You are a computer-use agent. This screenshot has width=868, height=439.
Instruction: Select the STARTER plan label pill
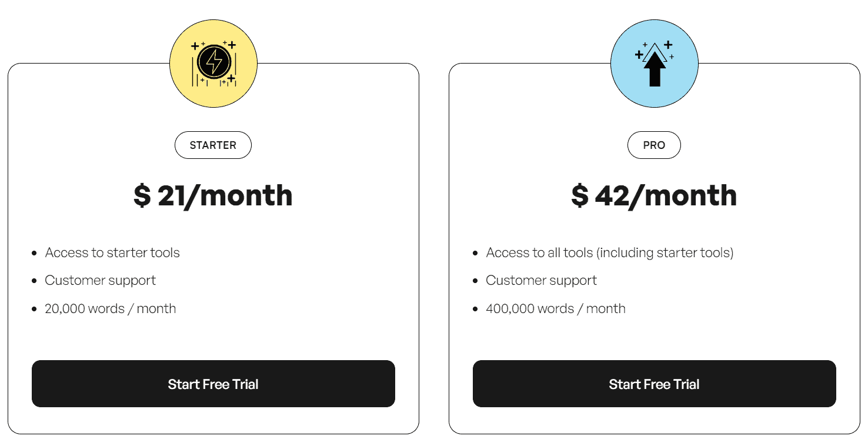click(213, 145)
